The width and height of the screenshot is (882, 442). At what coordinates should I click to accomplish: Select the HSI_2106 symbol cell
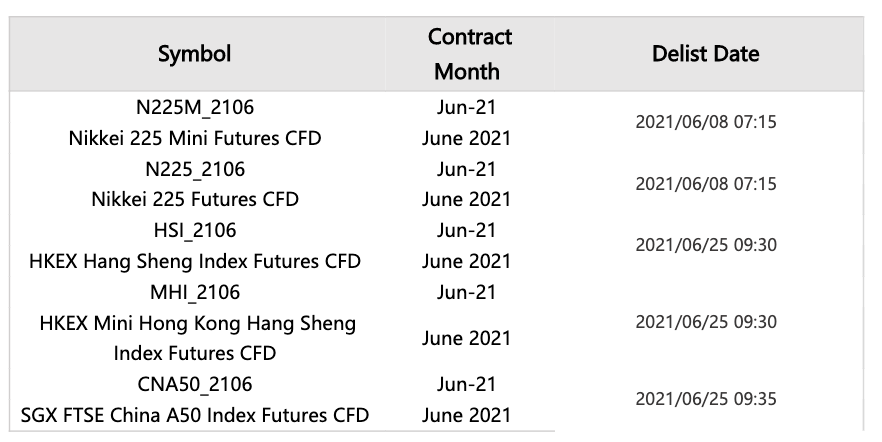195,230
